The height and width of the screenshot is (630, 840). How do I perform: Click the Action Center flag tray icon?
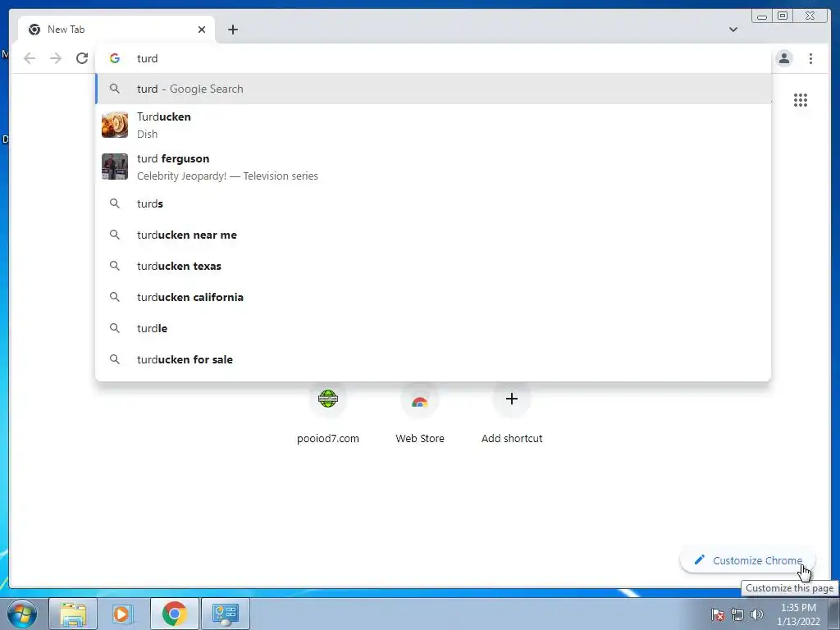pos(717,614)
